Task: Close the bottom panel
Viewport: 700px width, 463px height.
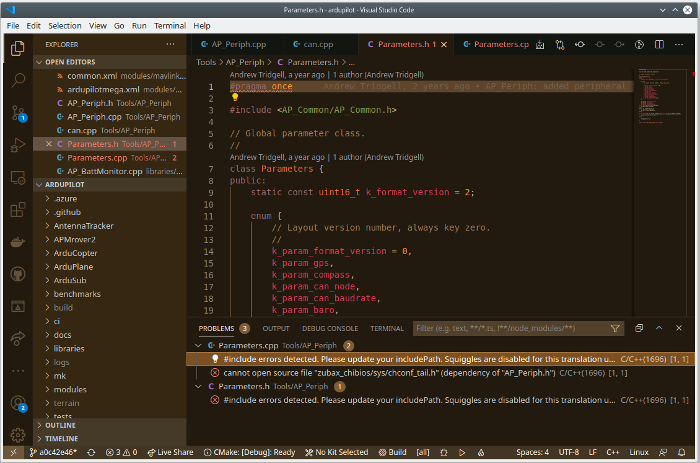Action: [679, 328]
